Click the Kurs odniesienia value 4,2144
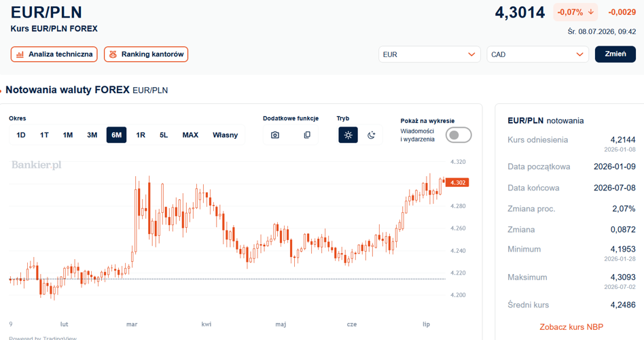This screenshot has height=340, width=644. tap(623, 140)
